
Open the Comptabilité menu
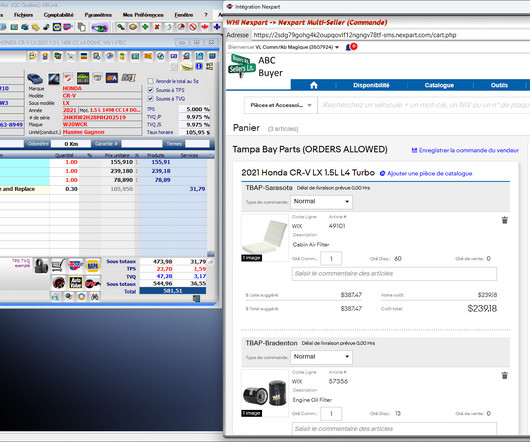click(x=58, y=15)
